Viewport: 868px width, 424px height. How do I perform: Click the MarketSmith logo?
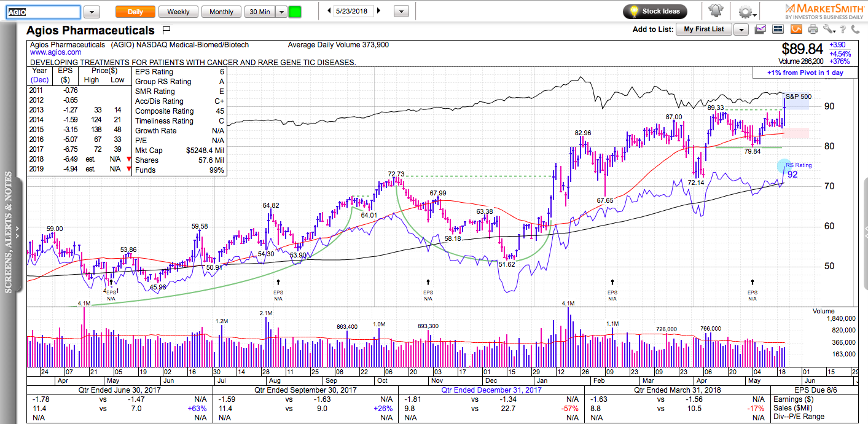(x=823, y=11)
